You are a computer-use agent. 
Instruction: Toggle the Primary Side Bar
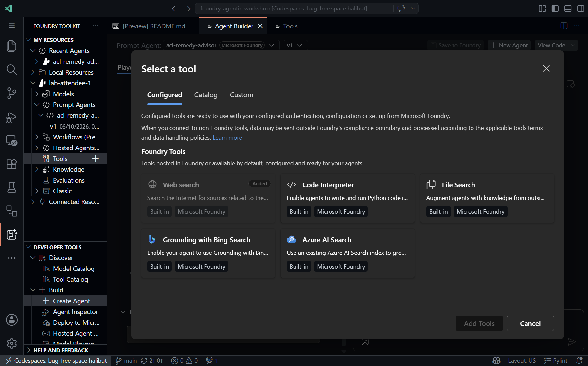coord(555,9)
